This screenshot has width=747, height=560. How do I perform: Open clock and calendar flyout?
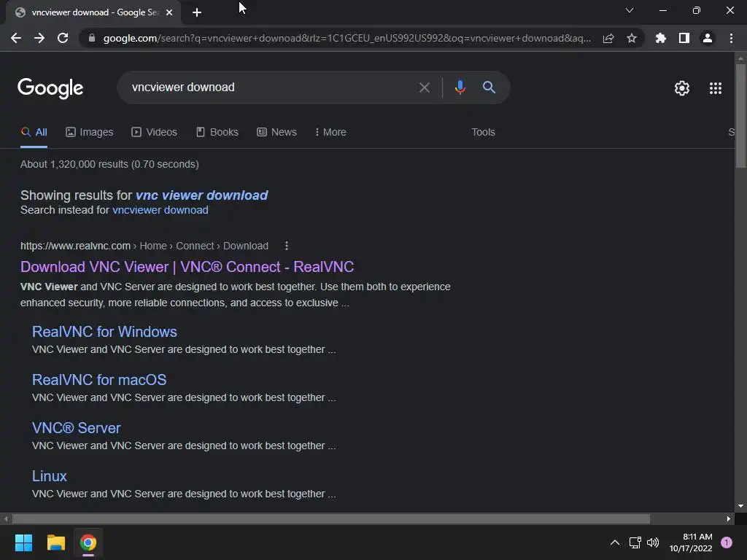[x=690, y=542]
